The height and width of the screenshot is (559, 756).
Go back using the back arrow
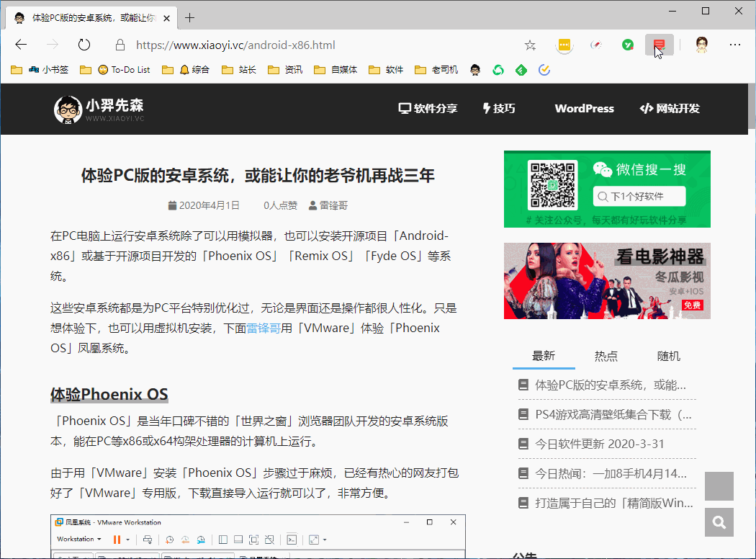tap(21, 45)
